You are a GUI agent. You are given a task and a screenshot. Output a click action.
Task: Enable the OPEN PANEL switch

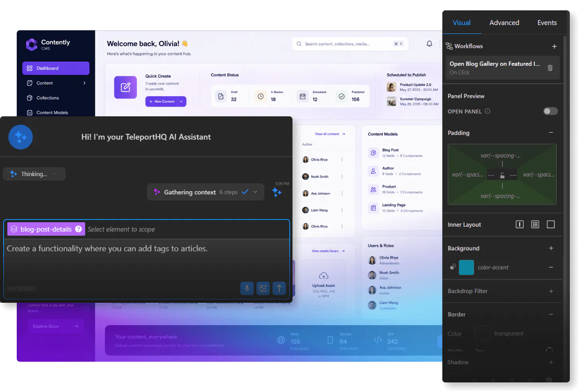point(550,111)
